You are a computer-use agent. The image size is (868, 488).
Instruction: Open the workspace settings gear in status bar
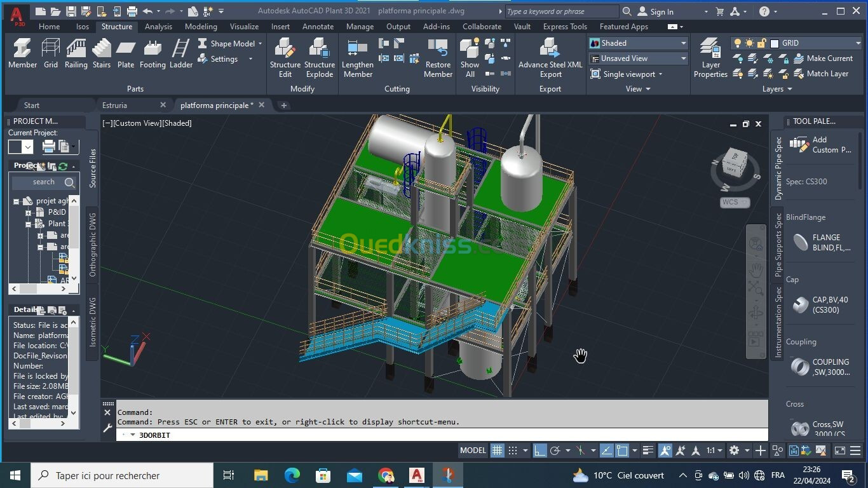pos(734,451)
